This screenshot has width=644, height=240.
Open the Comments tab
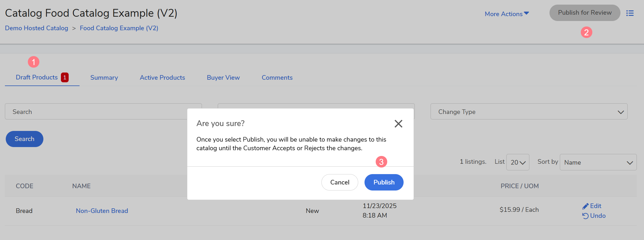pyautogui.click(x=277, y=78)
